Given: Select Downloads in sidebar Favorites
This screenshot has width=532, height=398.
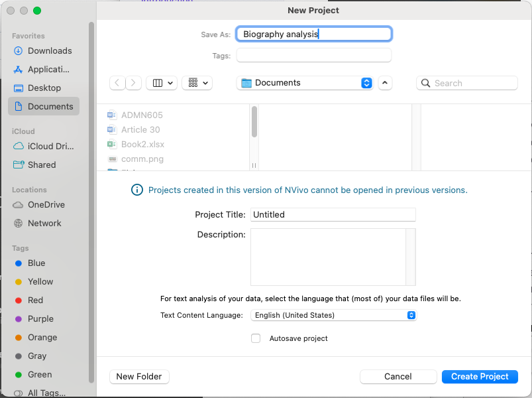Looking at the screenshot, I should [49, 50].
